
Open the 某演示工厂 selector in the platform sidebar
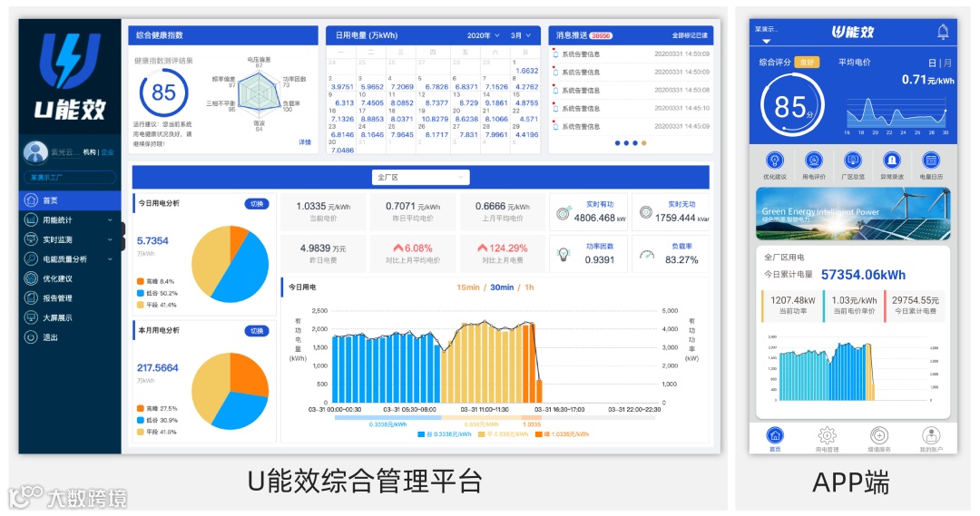[70, 178]
